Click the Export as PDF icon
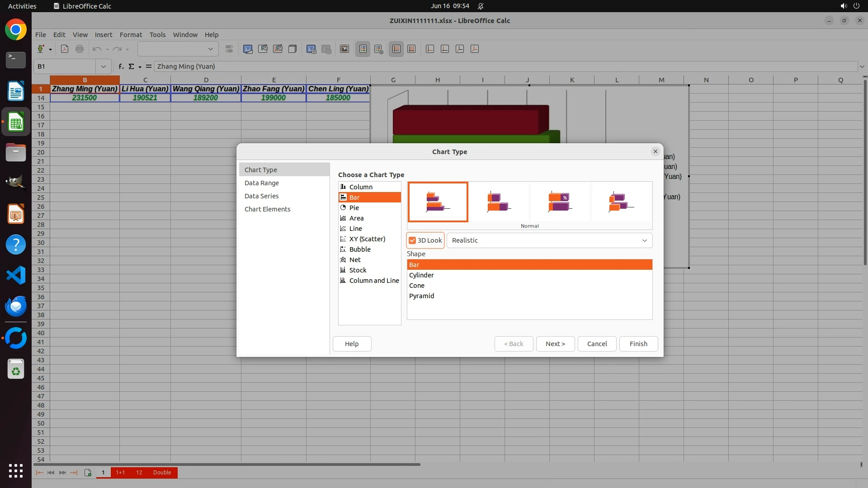Viewport: 868px width, 488px height. click(65, 49)
